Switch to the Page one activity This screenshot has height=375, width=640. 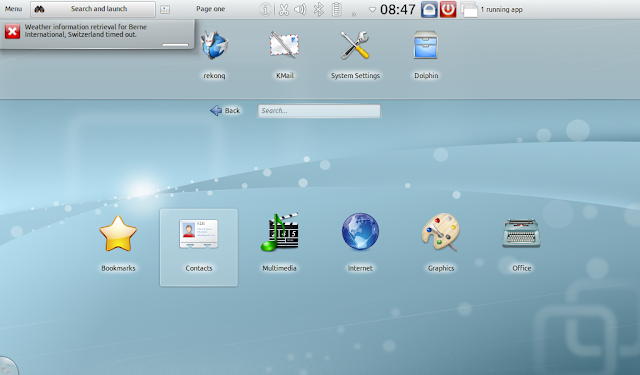pyautogui.click(x=210, y=9)
